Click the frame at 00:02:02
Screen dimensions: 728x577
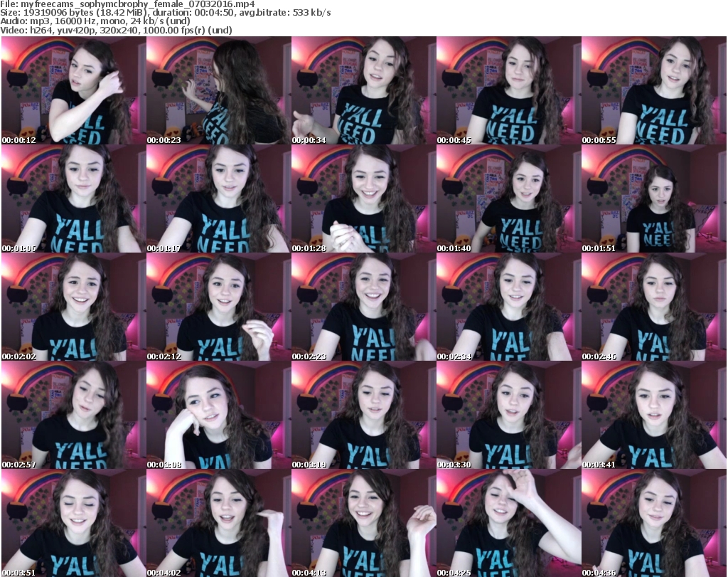(x=73, y=307)
